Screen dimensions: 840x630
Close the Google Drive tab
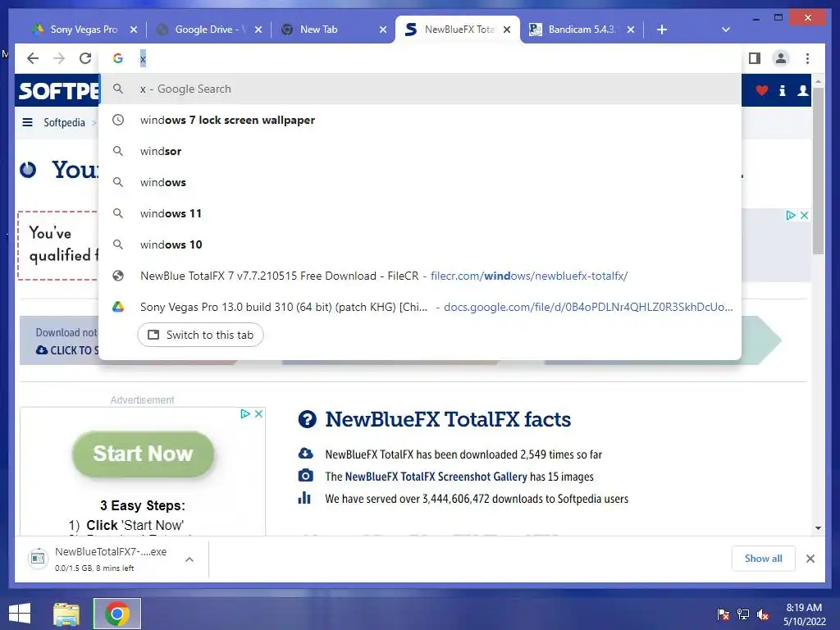pyautogui.click(x=258, y=30)
